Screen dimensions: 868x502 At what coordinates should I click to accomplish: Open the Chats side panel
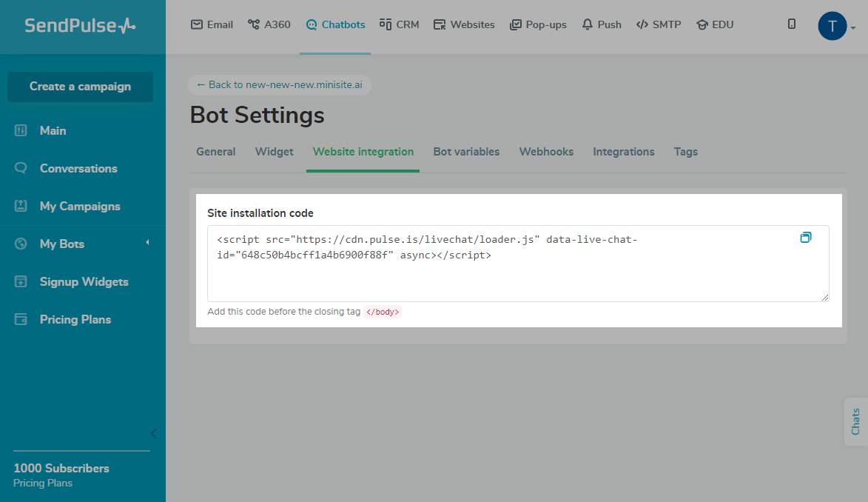[x=855, y=422]
